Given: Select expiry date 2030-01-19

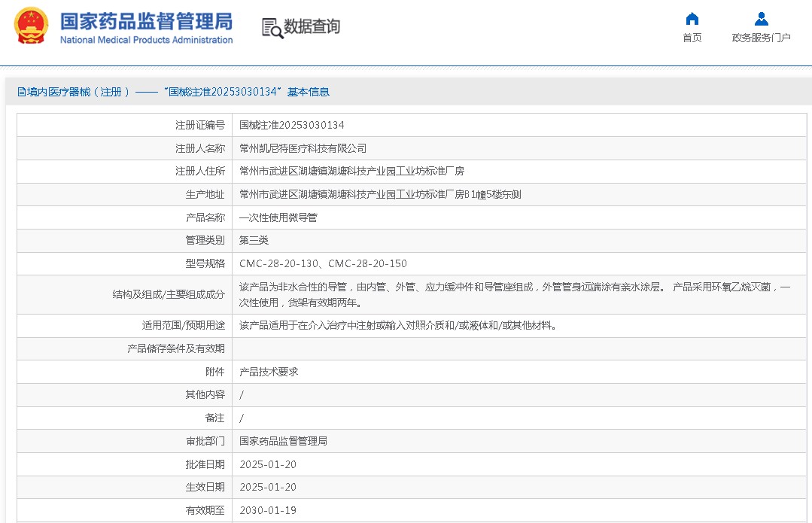Looking at the screenshot, I should 268,510.
